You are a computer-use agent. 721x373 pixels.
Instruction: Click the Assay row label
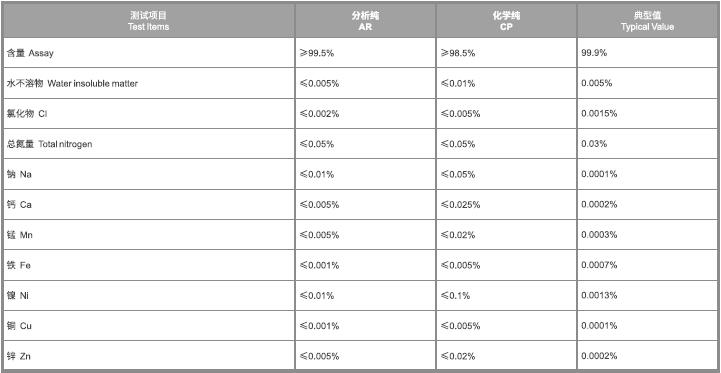tap(30, 53)
